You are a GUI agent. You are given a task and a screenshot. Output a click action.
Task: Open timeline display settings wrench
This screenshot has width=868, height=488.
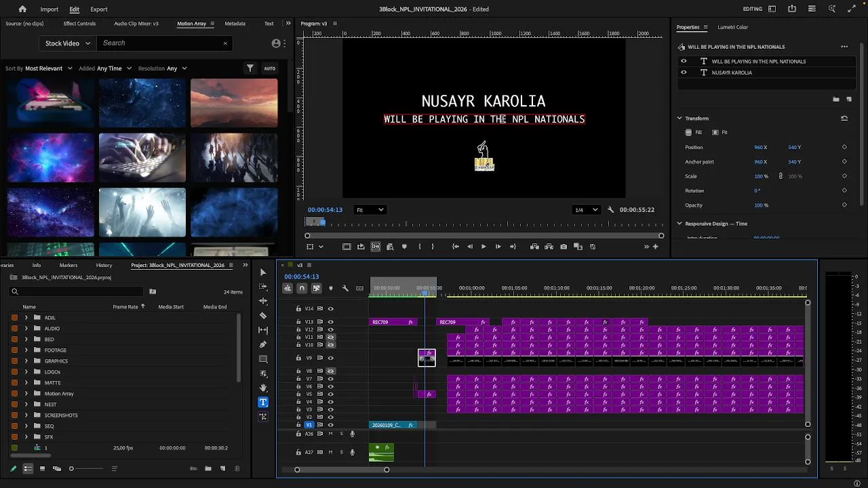click(x=345, y=288)
